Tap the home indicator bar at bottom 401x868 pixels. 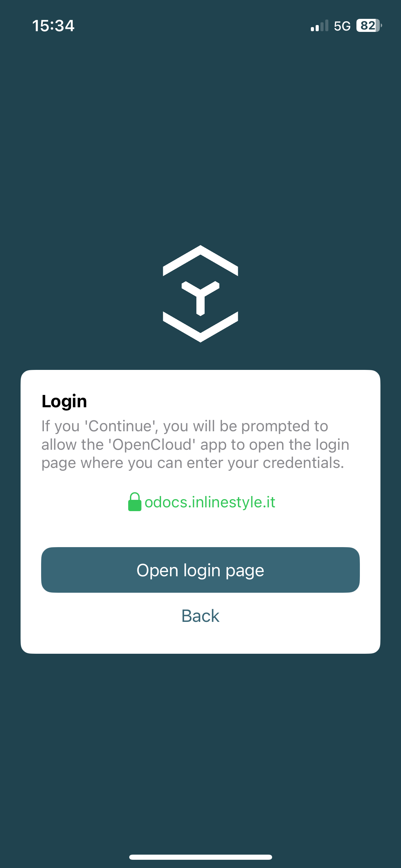[x=200, y=857]
